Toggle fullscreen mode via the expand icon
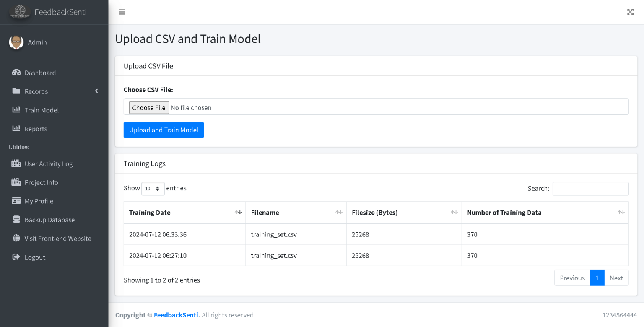The image size is (644, 327). pos(630,12)
